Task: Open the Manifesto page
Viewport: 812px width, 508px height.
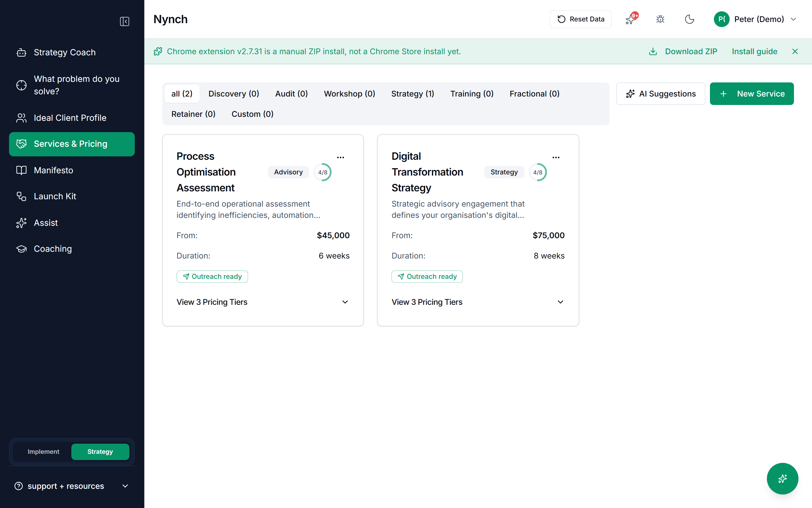Action: pos(72,170)
